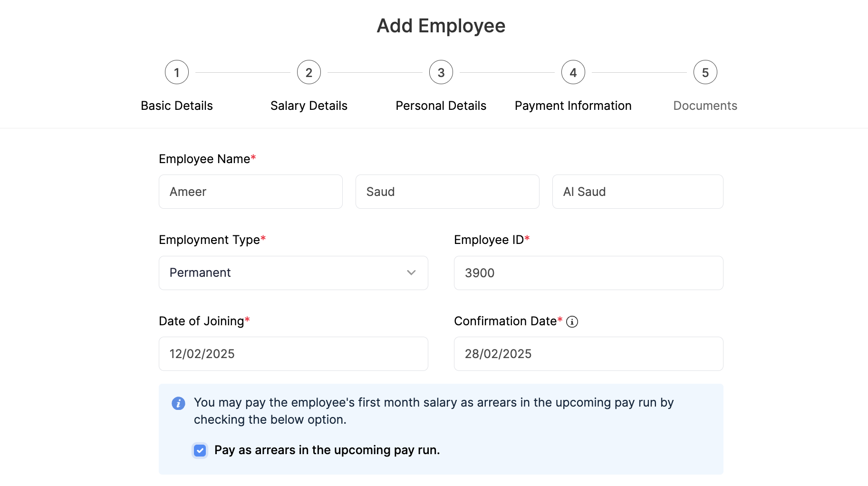Switch to the Personal Details tab
Viewport: 868px width, 486px height.
(x=441, y=106)
